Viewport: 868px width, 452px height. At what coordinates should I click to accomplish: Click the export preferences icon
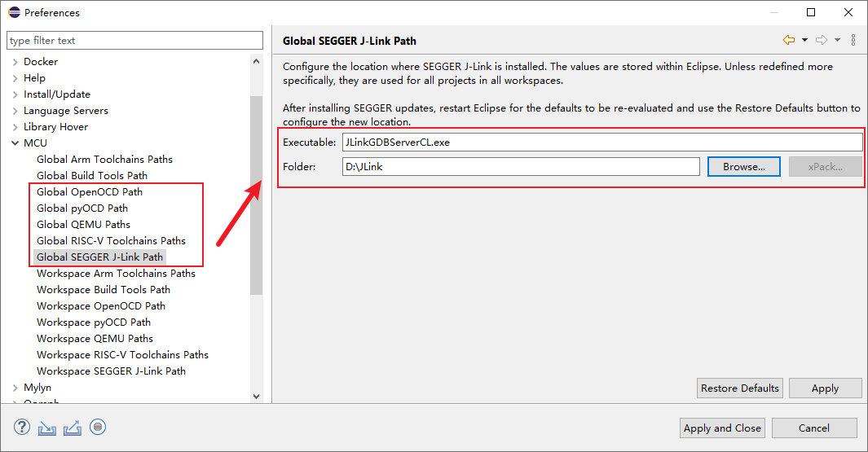[73, 428]
